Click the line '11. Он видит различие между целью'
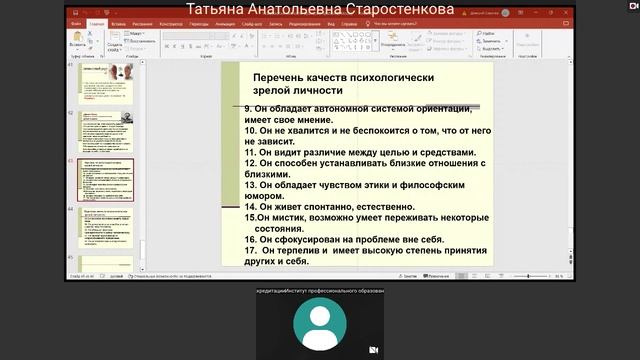The width and height of the screenshot is (640, 360). [x=360, y=153]
